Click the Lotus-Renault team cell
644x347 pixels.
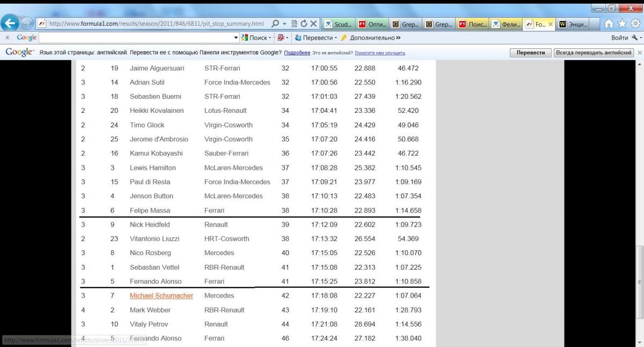tap(225, 111)
